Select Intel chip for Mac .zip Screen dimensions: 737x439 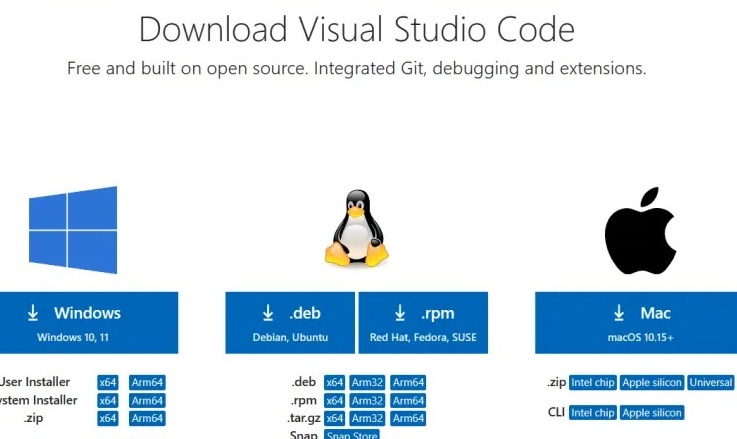pos(592,383)
